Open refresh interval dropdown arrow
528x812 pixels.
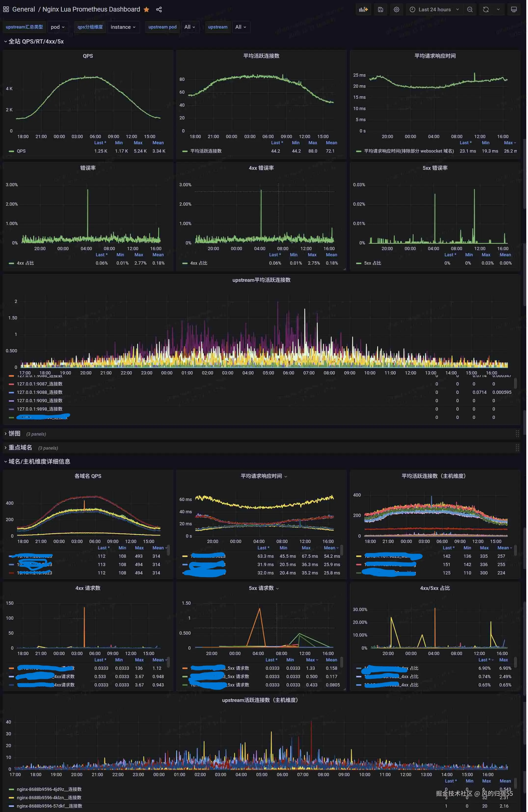(498, 10)
